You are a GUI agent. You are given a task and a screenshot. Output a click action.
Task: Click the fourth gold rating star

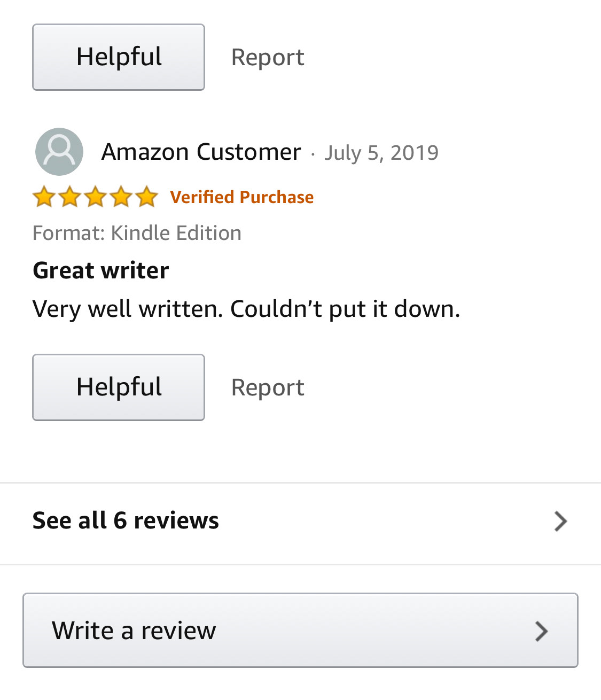(x=121, y=197)
